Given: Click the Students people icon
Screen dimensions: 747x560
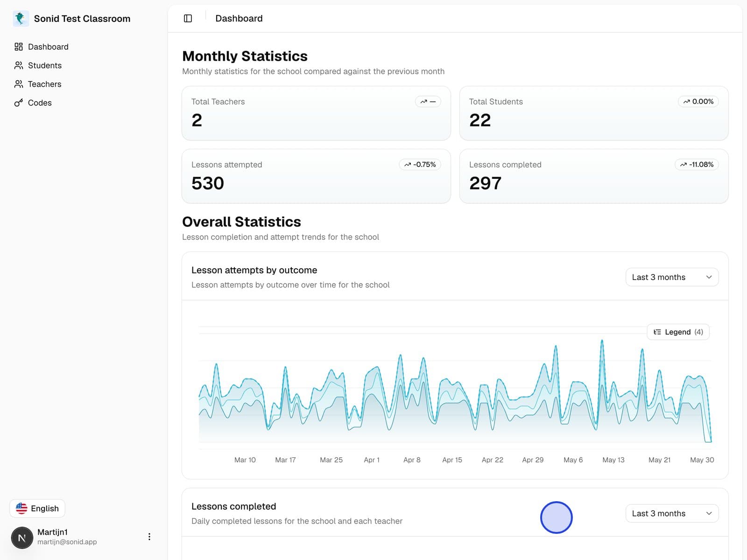Looking at the screenshot, I should [x=19, y=65].
